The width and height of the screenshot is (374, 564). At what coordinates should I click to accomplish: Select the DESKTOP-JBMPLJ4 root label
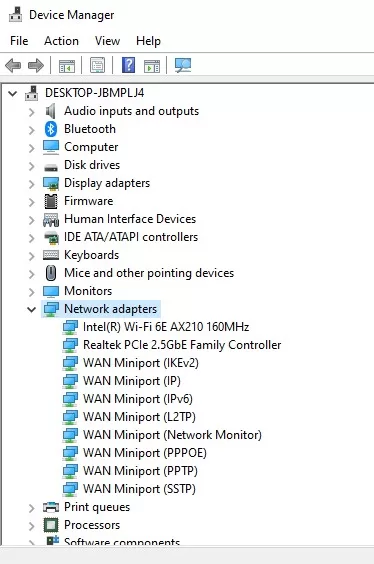click(95, 93)
